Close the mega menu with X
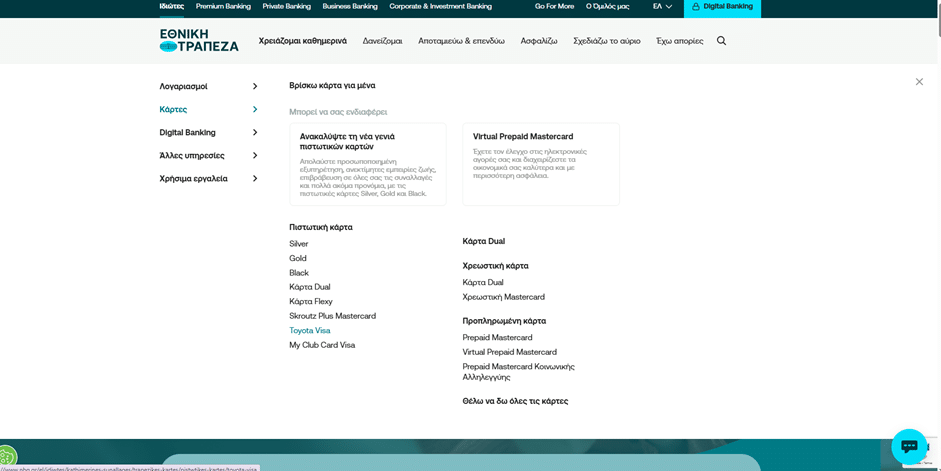 919,82
